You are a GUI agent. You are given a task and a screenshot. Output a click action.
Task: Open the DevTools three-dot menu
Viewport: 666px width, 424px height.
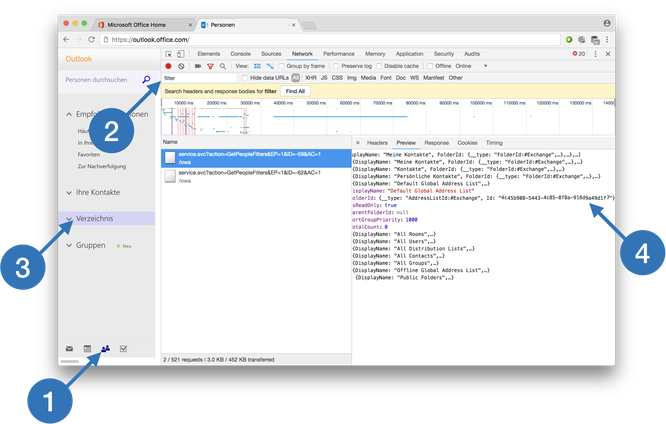(595, 54)
